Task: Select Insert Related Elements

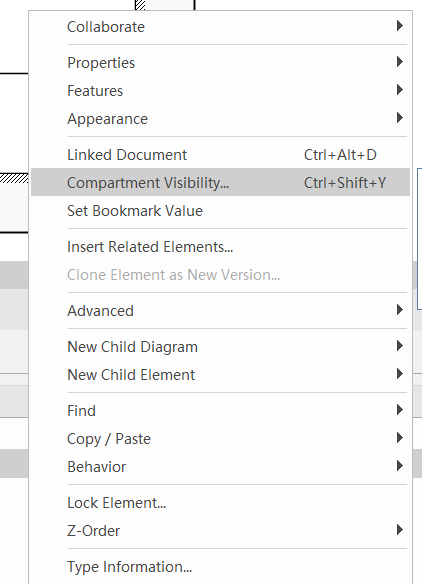Action: [x=220, y=247]
